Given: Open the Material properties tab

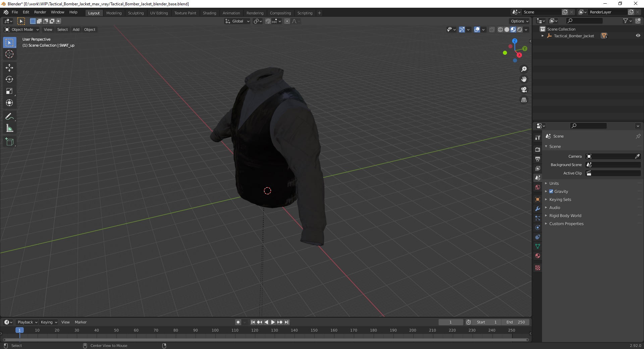Looking at the screenshot, I should click(538, 256).
